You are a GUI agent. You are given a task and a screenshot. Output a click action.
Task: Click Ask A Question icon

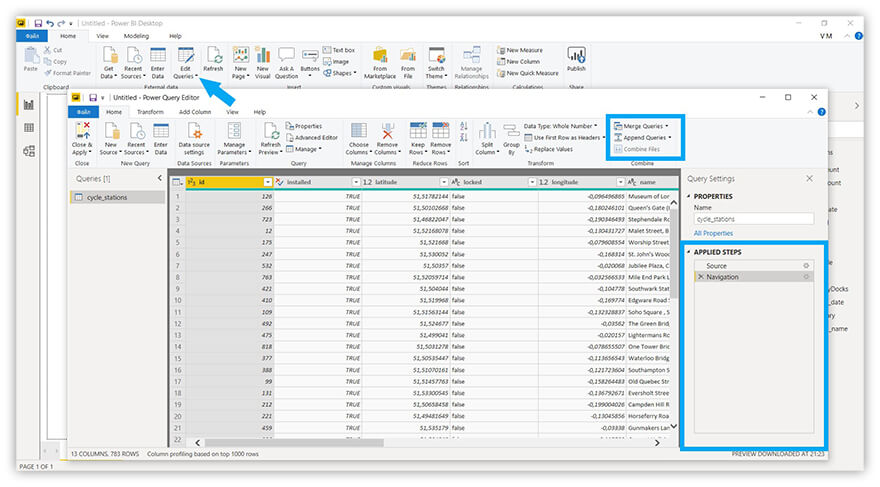pyautogui.click(x=286, y=55)
